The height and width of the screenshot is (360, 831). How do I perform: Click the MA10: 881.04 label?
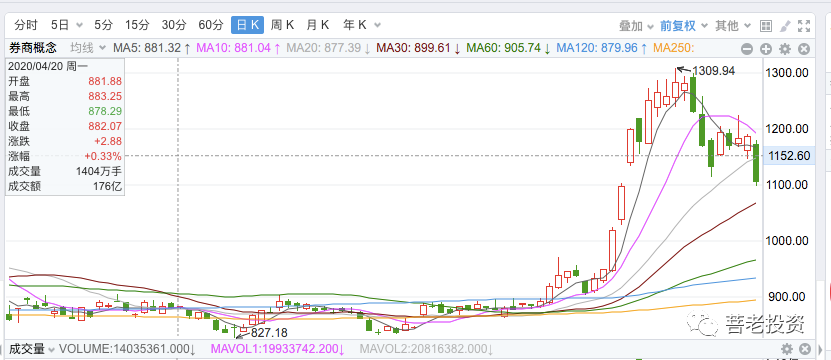(238, 48)
